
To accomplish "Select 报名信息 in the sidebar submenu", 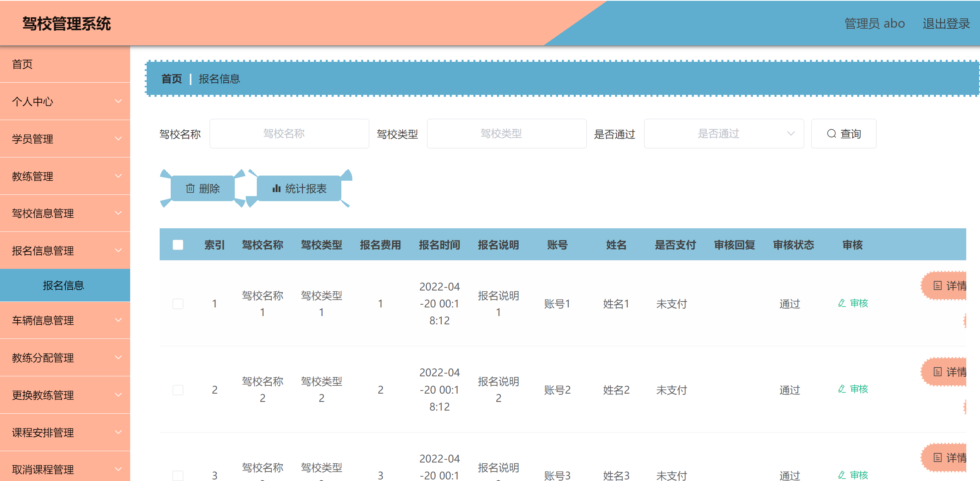I will point(65,285).
